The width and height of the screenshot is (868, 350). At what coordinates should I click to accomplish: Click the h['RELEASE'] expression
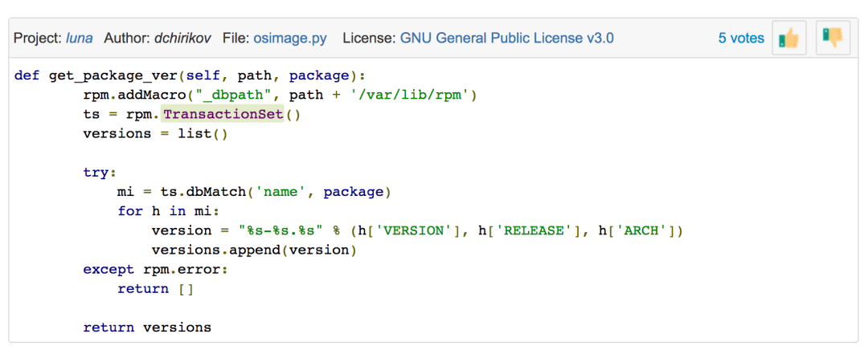point(530,231)
